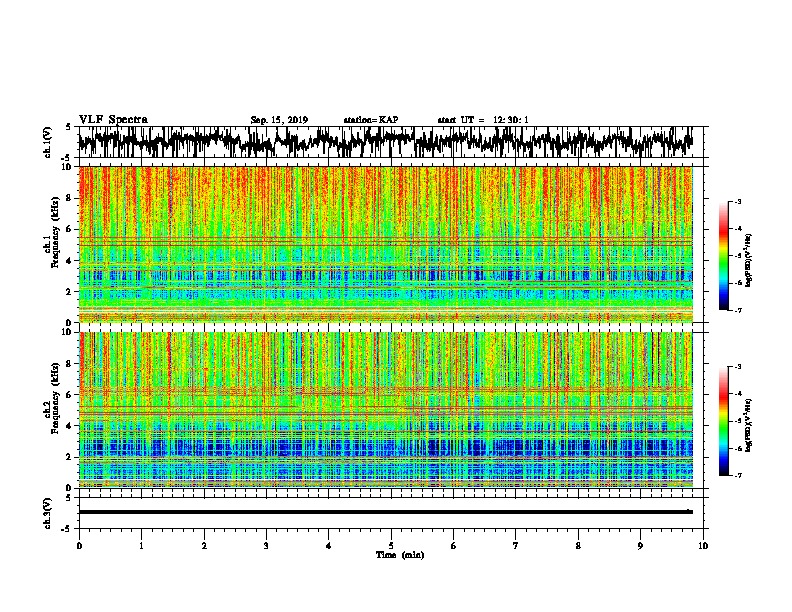Click the 'ch.1(V)' axis label
This screenshot has height=612, width=792.
point(48,142)
